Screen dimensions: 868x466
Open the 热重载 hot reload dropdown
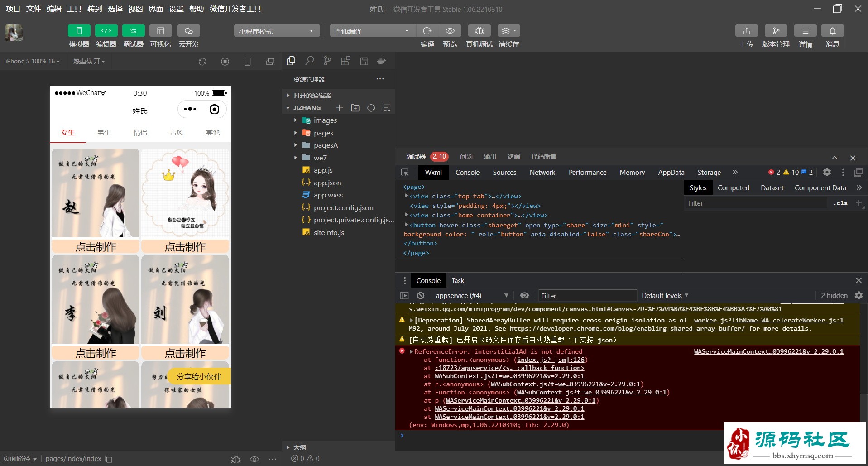click(x=89, y=61)
